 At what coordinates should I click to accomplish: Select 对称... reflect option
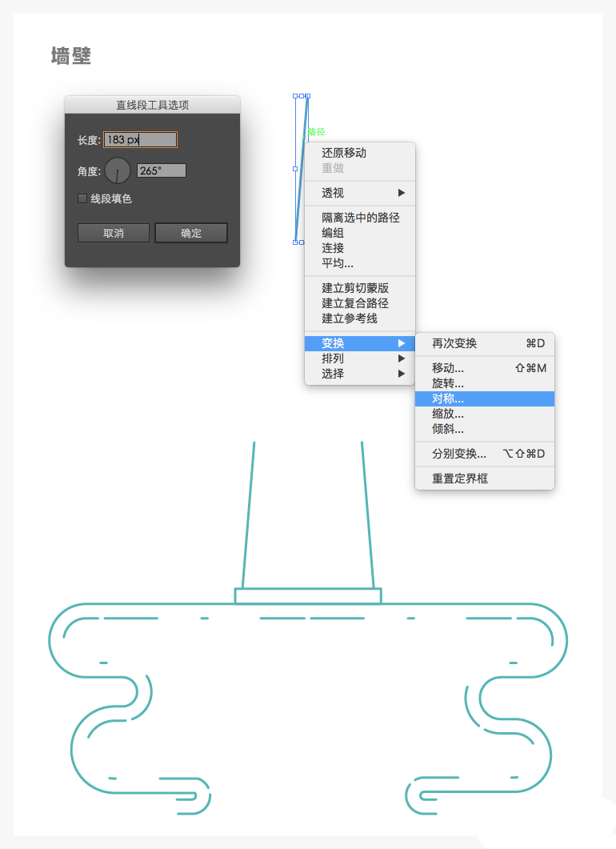click(x=485, y=398)
